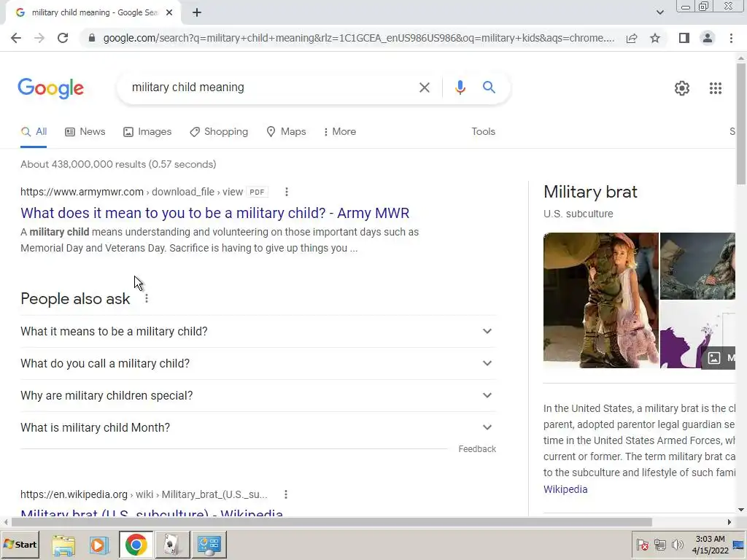Open the Wikipedia link in knowledge panel
Viewport: 747px width, 560px height.
tap(565, 489)
